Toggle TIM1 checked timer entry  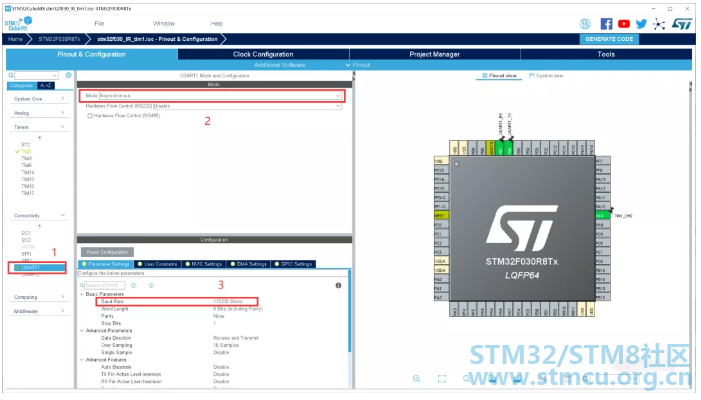coord(24,152)
